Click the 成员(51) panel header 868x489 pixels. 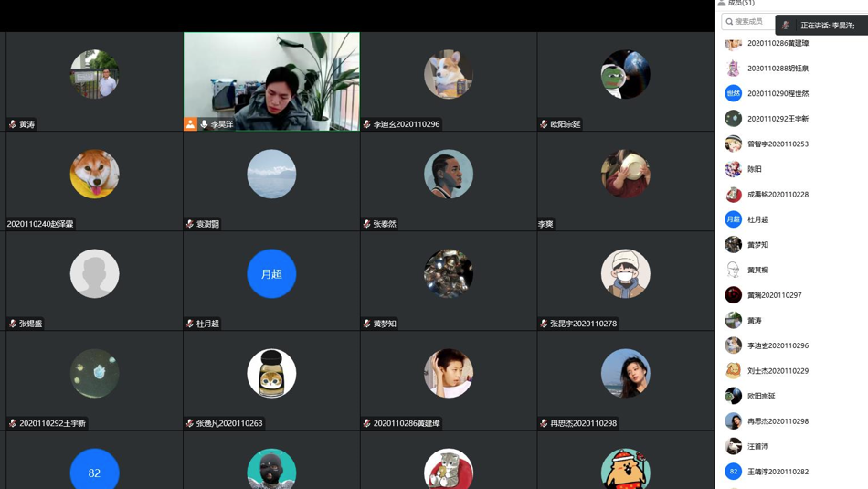pyautogui.click(x=736, y=4)
